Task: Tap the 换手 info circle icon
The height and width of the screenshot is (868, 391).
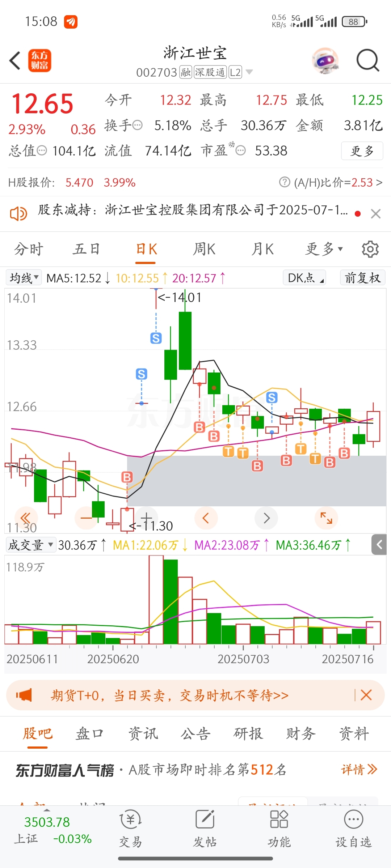Action: click(138, 125)
